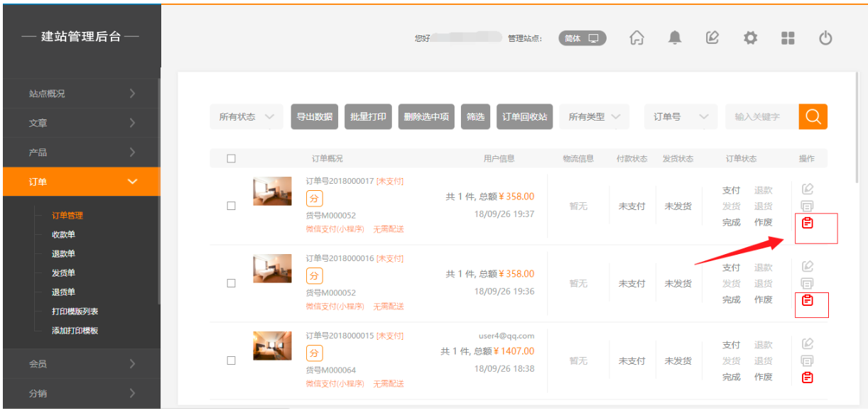868x413 pixels.
Task: Click the power logout icon
Action: pyautogui.click(x=825, y=38)
